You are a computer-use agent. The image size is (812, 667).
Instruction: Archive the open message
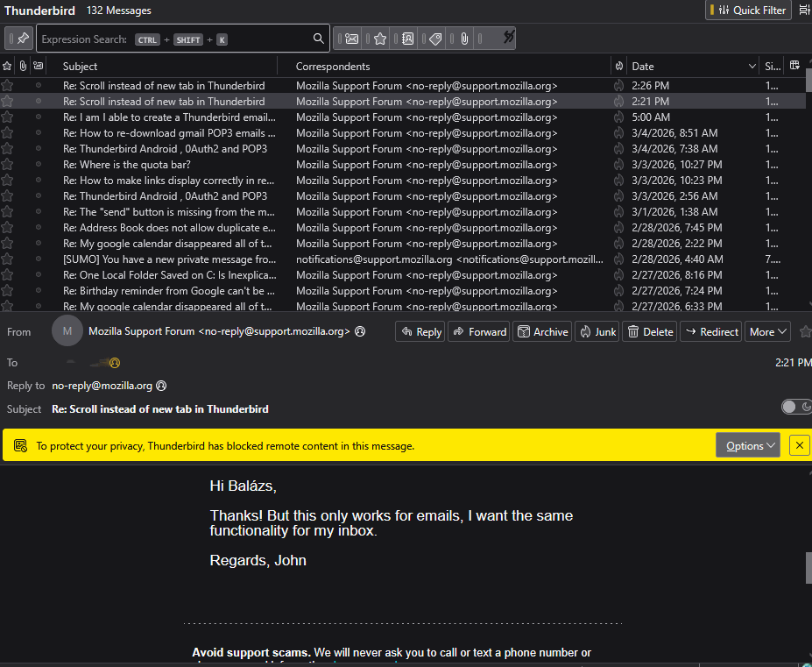click(542, 331)
